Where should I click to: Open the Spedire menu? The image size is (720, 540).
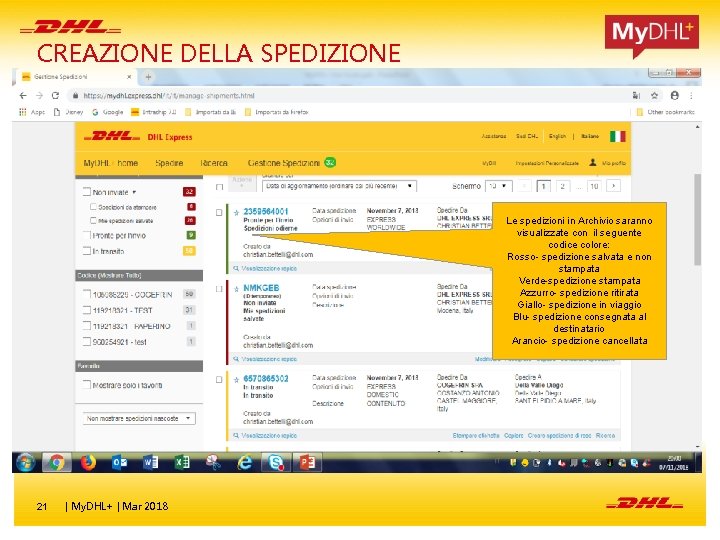pos(169,163)
